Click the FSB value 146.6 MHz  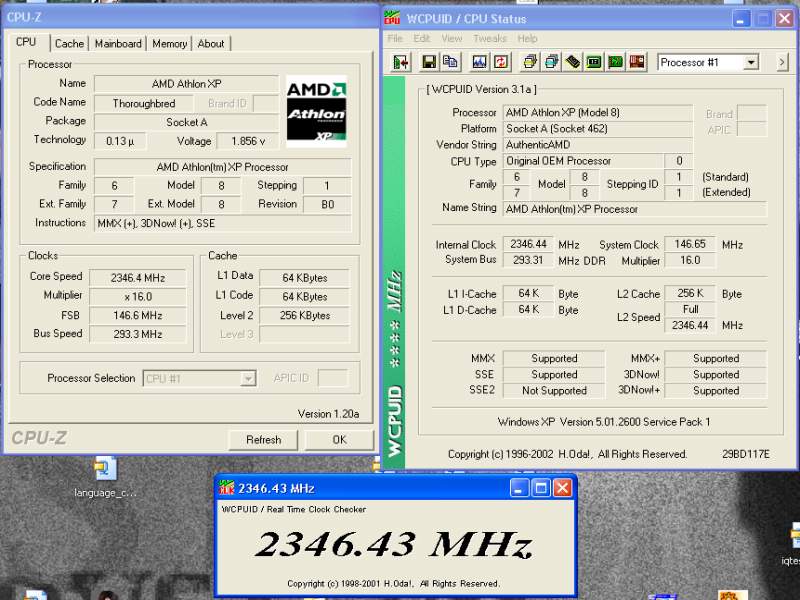[x=138, y=316]
